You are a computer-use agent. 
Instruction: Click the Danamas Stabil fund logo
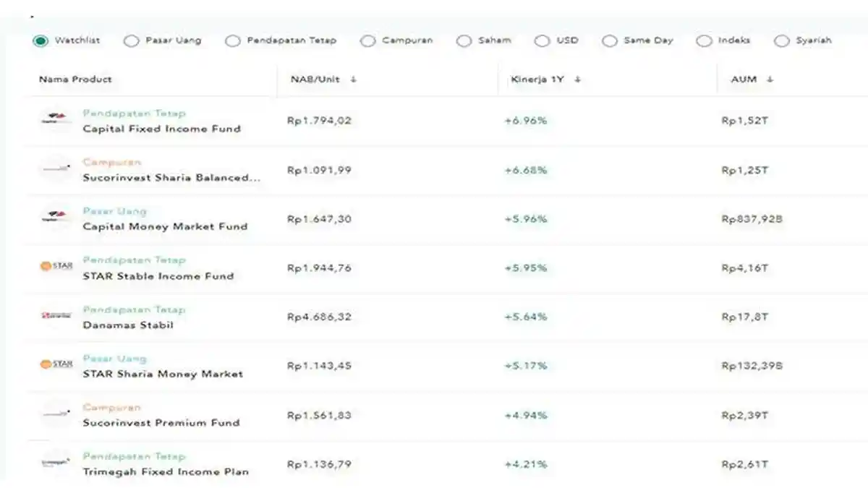click(55, 315)
